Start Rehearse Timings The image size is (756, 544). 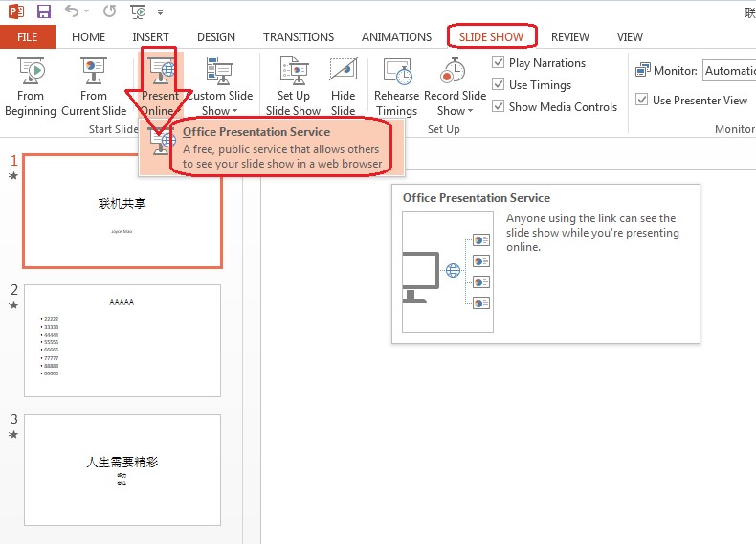point(396,86)
